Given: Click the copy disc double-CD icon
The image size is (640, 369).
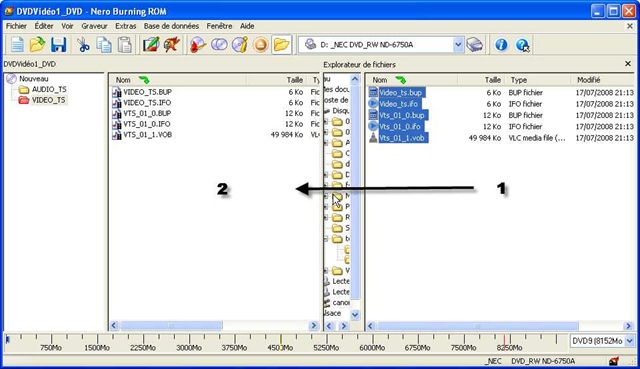Looking at the screenshot, I should (x=219, y=44).
